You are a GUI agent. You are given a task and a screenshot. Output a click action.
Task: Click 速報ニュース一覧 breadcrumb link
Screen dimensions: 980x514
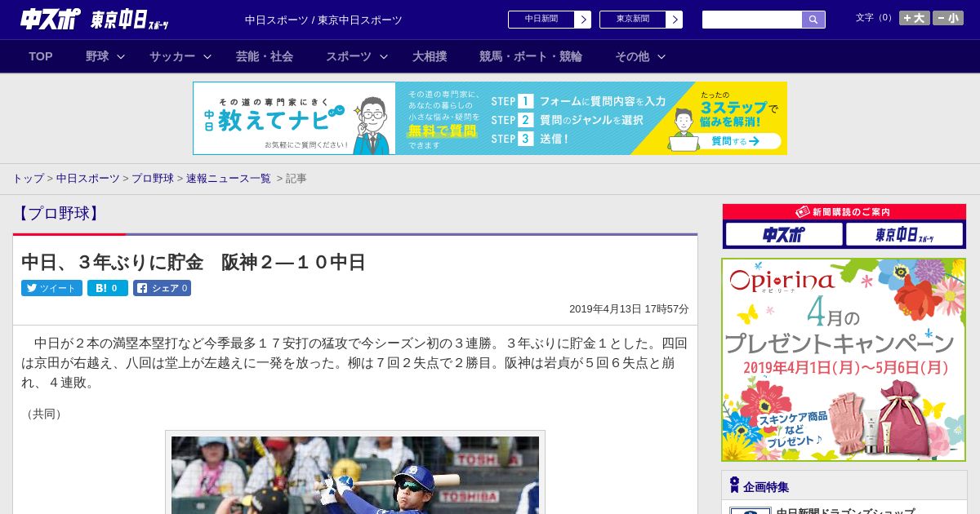pos(229,178)
